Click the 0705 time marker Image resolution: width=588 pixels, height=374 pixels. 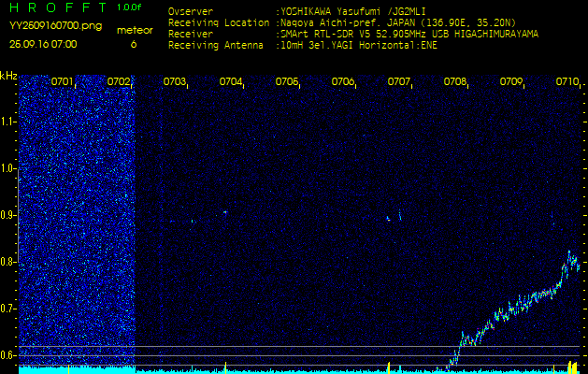point(286,81)
